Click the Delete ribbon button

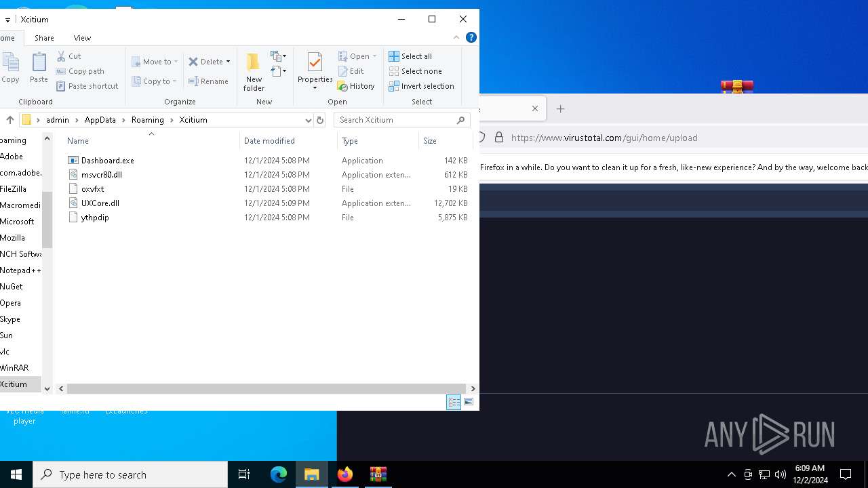tap(206, 62)
